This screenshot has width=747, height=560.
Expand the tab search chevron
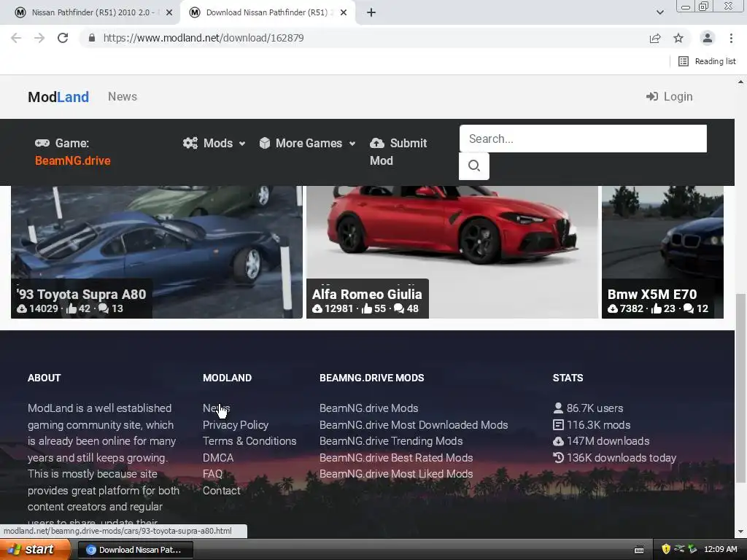tap(659, 13)
